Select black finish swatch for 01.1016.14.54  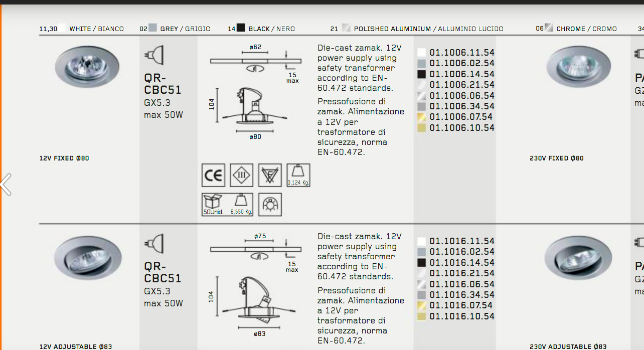pyautogui.click(x=422, y=263)
